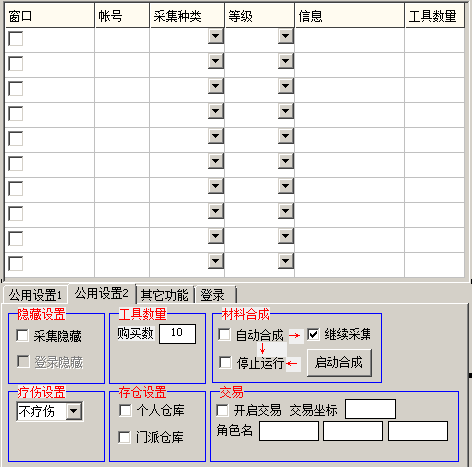The width and height of the screenshot is (472, 467).
Task: Open the 不疗伤 healing dropdown
Action: 74,411
